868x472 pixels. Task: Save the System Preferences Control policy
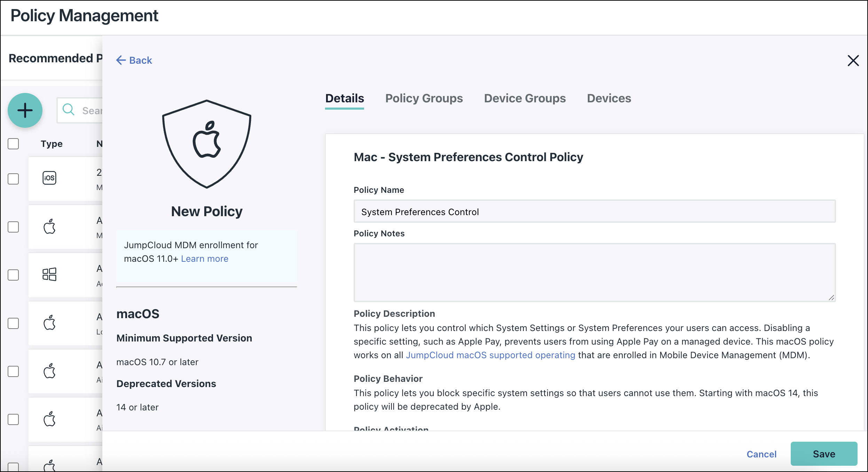824,454
